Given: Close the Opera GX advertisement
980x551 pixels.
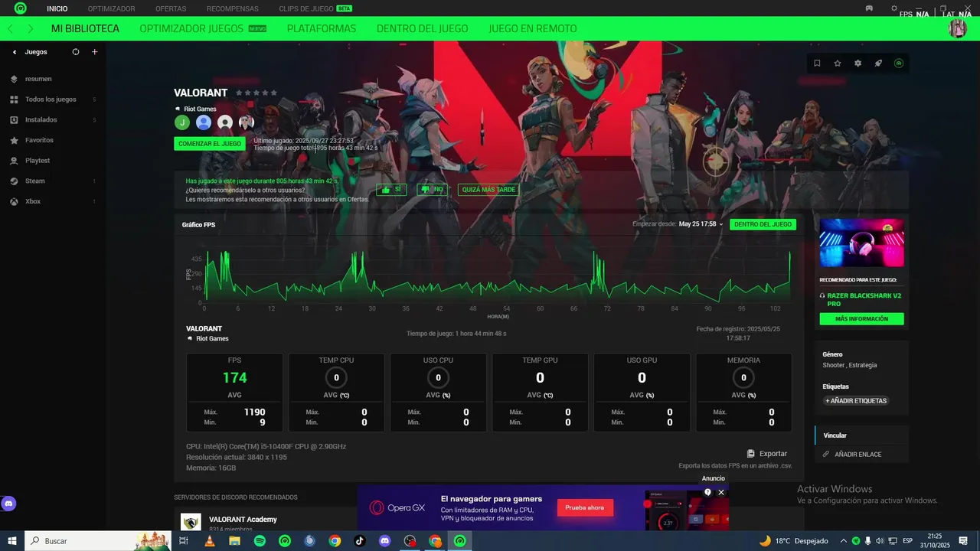Looking at the screenshot, I should point(721,493).
